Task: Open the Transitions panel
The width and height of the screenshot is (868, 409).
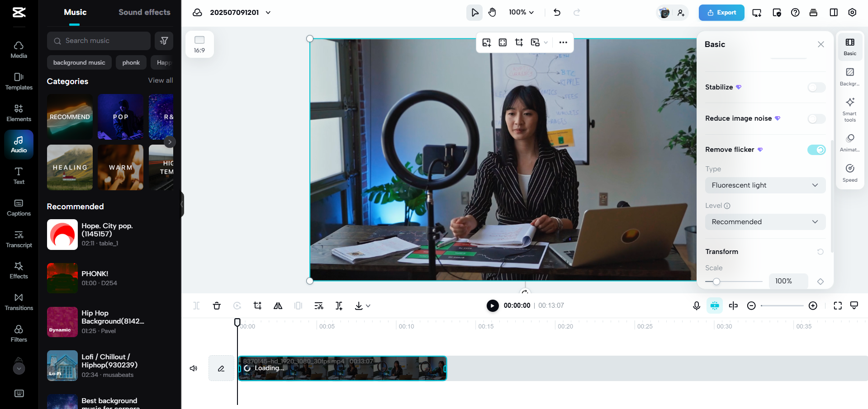Action: [x=19, y=302]
